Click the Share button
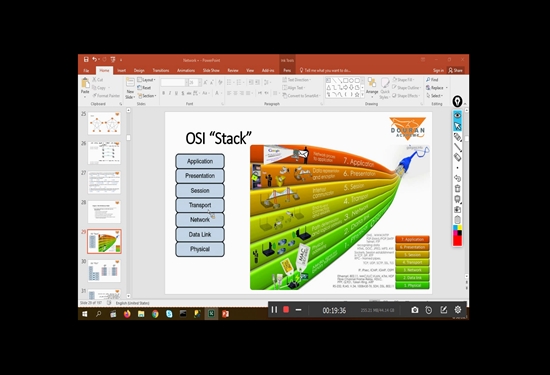This screenshot has height=375, width=550. pyautogui.click(x=456, y=71)
